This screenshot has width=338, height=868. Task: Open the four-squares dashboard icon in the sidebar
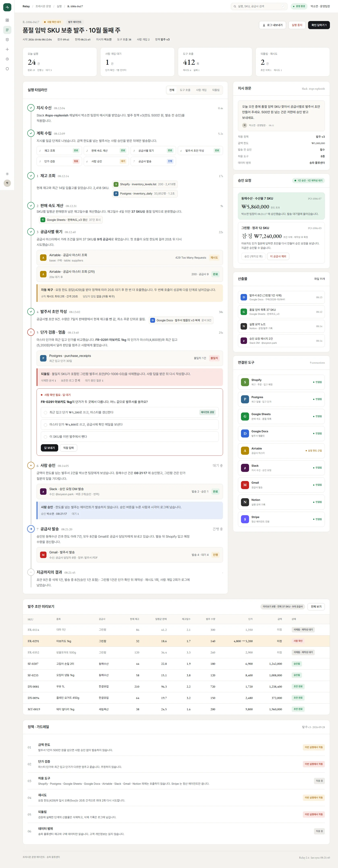coord(7,20)
